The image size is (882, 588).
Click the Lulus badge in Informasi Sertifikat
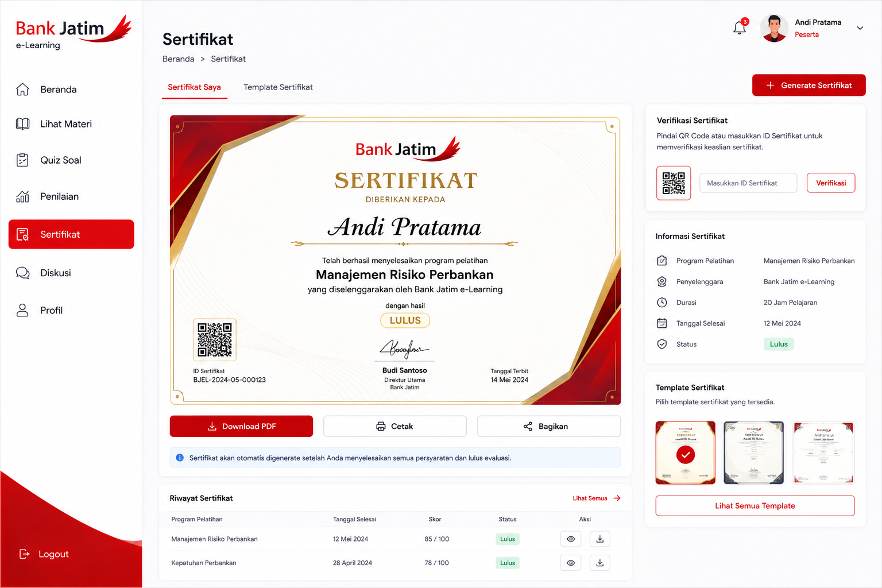[779, 344]
